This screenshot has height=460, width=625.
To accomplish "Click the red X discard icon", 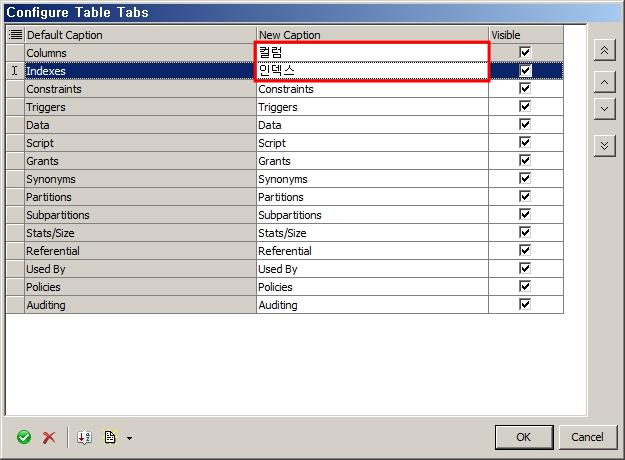I will 48,437.
